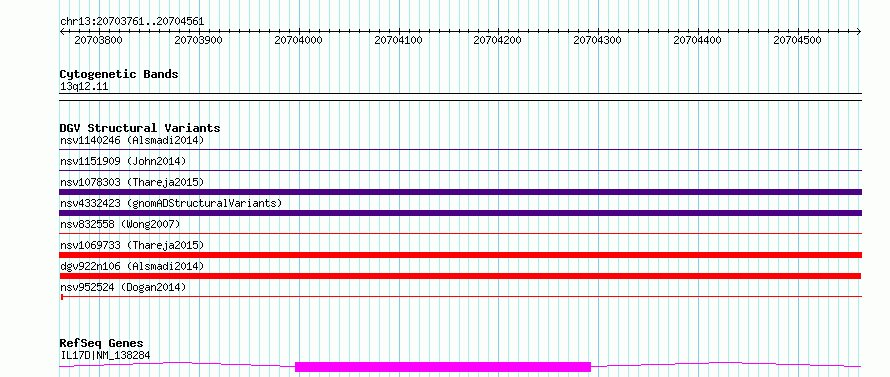Click the thick purple nsv1078303 variant bar
The height and width of the screenshot is (377, 890).
460,192
